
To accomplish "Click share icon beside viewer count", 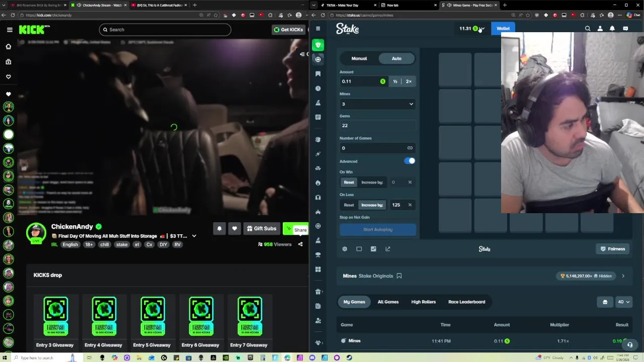I will (x=300, y=244).
